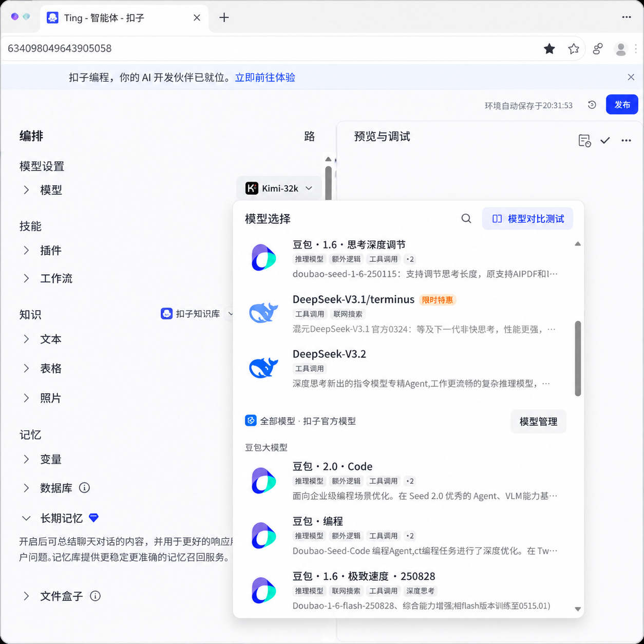Click the info icon next to 文件盒子
Screen dimensions: 644x644
point(95,596)
